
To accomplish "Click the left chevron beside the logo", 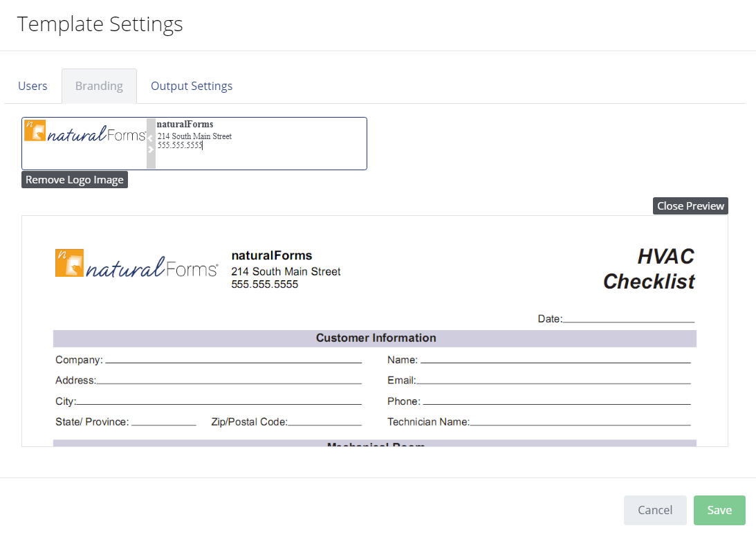I will point(150,137).
